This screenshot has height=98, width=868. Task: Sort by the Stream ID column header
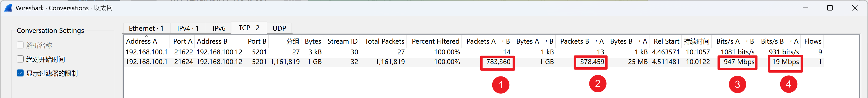[x=342, y=41]
